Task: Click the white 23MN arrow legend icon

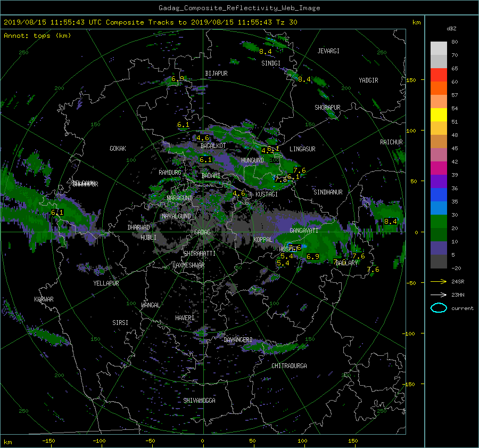Action: point(439,295)
